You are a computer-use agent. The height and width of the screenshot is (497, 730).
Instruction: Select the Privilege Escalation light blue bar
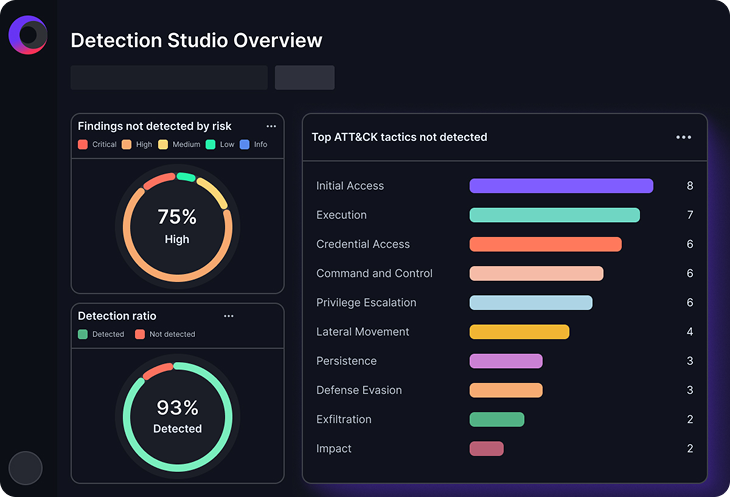coord(531,302)
